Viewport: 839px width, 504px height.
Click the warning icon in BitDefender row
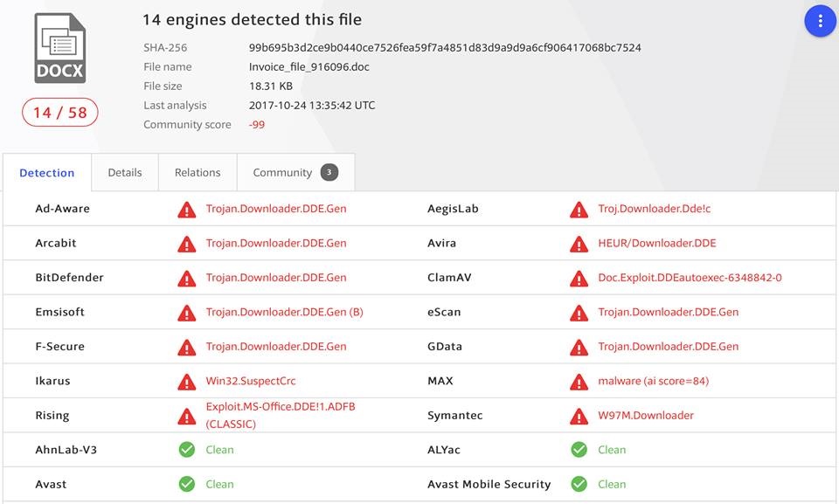coord(187,279)
